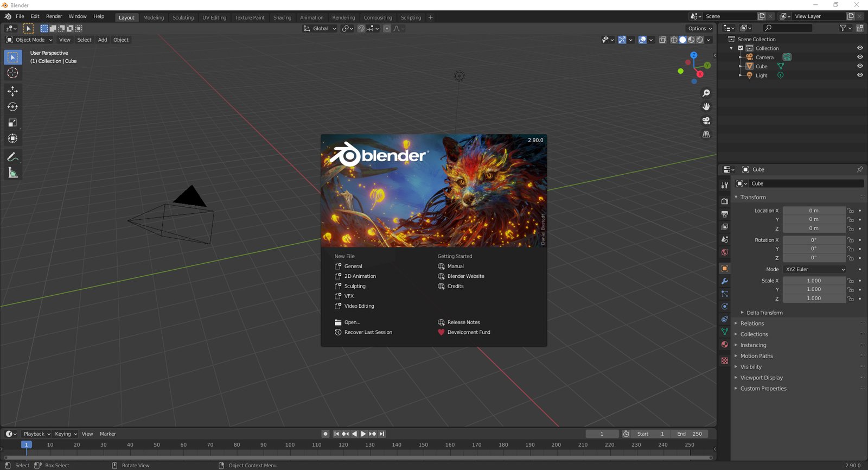This screenshot has height=470, width=868.
Task: Toggle proportional editing button
Action: pos(387,28)
